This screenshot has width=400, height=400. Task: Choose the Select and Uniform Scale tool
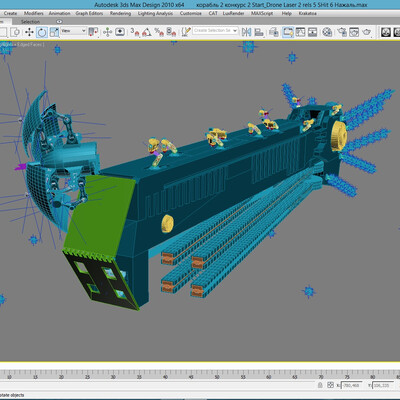[x=54, y=32]
